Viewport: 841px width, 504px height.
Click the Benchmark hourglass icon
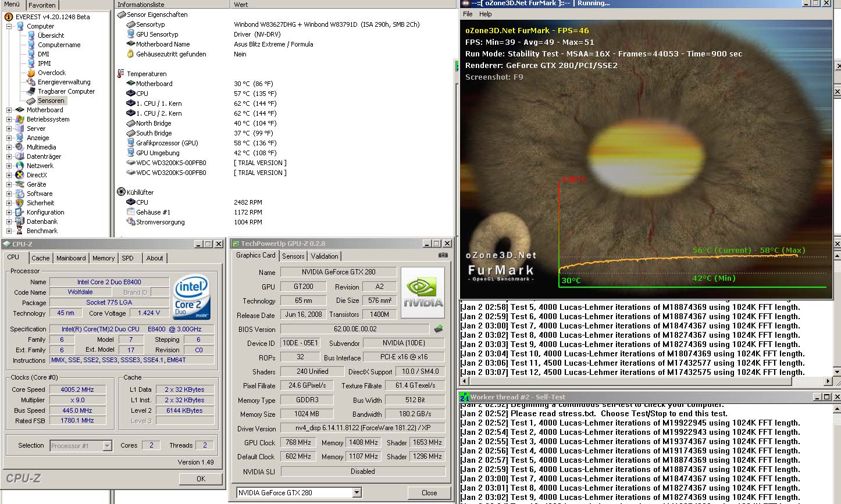coord(20,231)
